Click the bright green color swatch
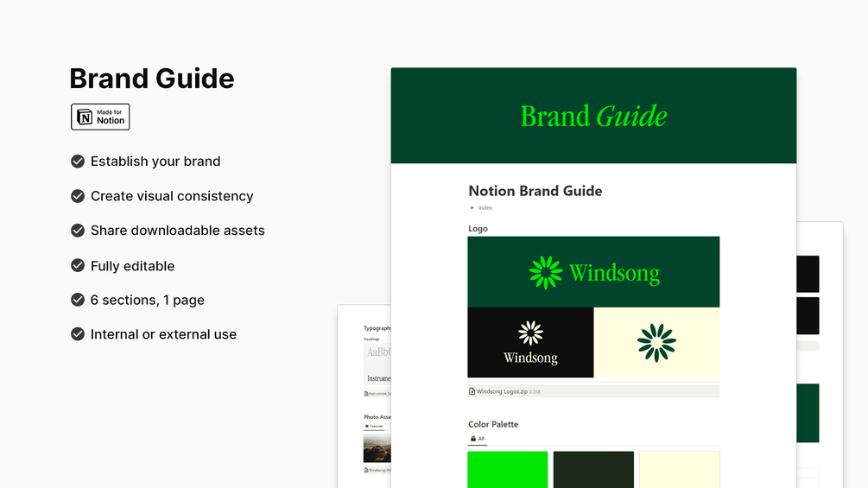The height and width of the screenshot is (488, 868). tap(508, 470)
